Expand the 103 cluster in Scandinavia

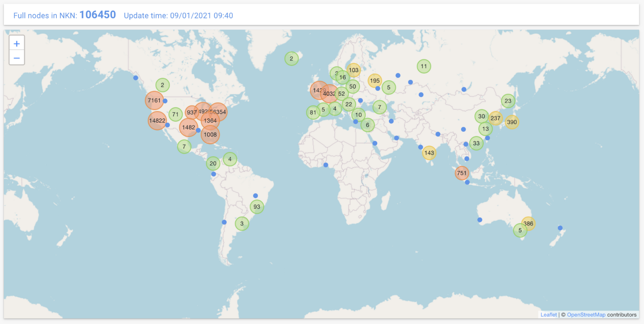354,70
